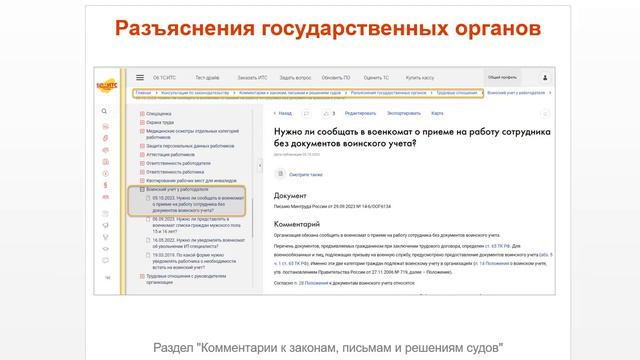Click Смотрите также link
This screenshot has height=360, width=640.
pyautogui.click(x=306, y=175)
